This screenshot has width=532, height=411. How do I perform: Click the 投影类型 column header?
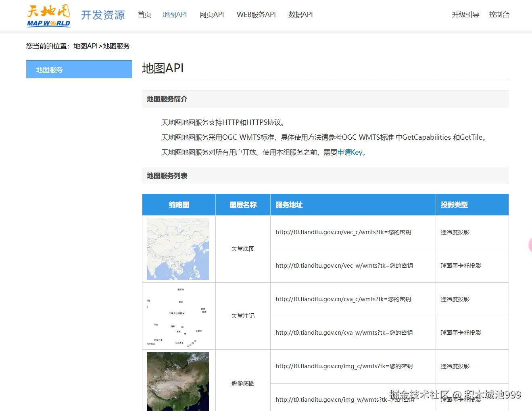(x=472, y=205)
